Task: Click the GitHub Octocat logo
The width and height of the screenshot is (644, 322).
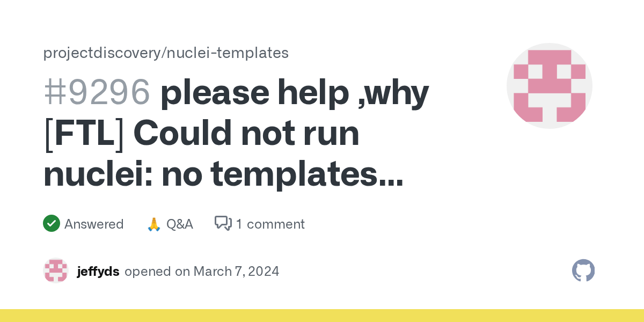Action: pos(583,270)
